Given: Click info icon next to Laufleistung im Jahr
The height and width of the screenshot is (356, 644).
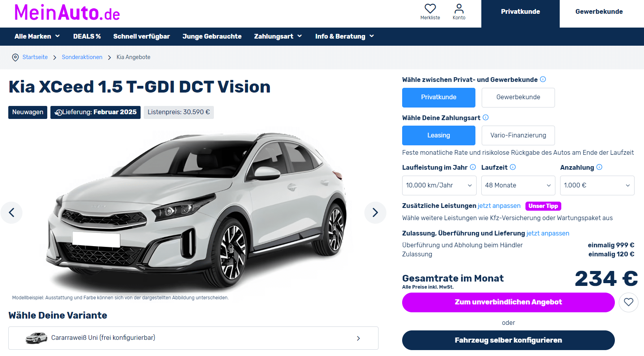Looking at the screenshot, I should click(x=473, y=167).
